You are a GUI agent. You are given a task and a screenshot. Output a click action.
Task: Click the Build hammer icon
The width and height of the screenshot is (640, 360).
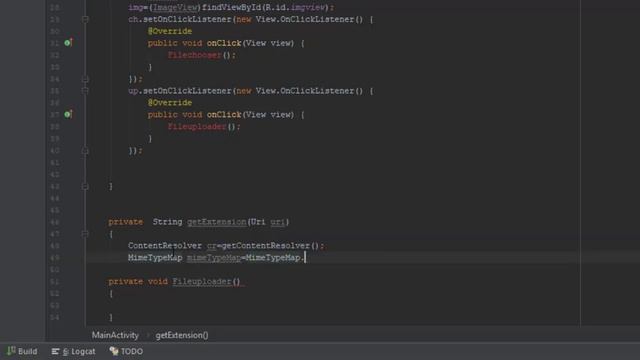point(11,351)
